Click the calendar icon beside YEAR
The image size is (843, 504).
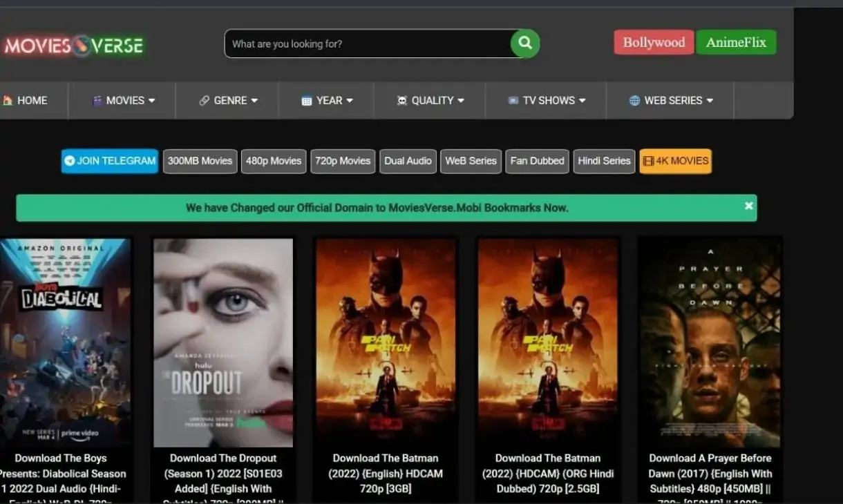[307, 100]
